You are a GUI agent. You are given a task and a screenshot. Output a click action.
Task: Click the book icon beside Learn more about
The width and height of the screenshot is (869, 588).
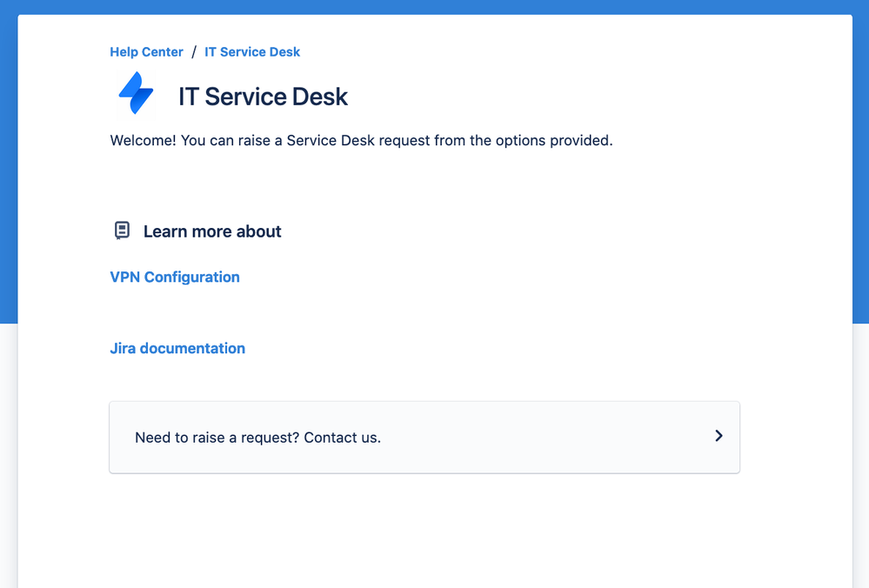point(122,230)
